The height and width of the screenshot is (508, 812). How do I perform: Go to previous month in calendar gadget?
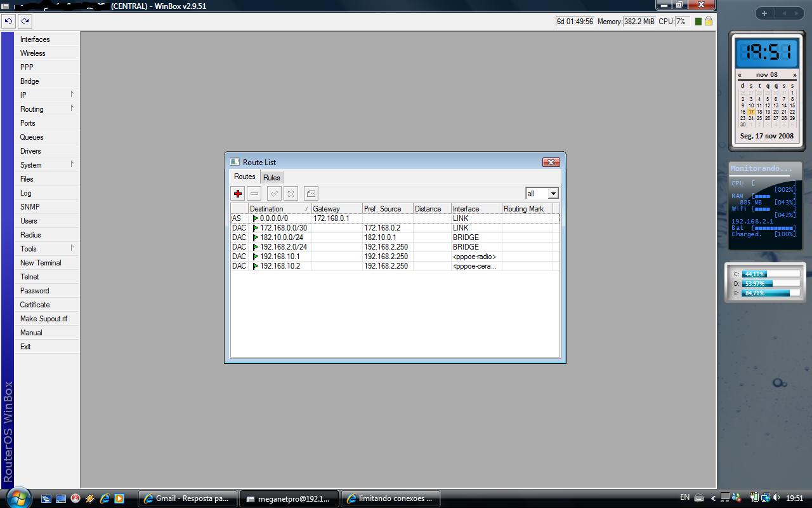tap(740, 75)
